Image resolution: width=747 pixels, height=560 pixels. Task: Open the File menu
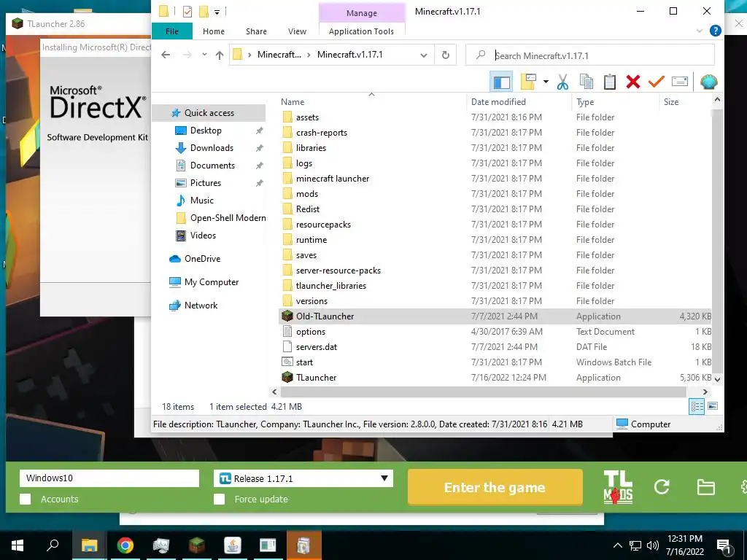[172, 31]
